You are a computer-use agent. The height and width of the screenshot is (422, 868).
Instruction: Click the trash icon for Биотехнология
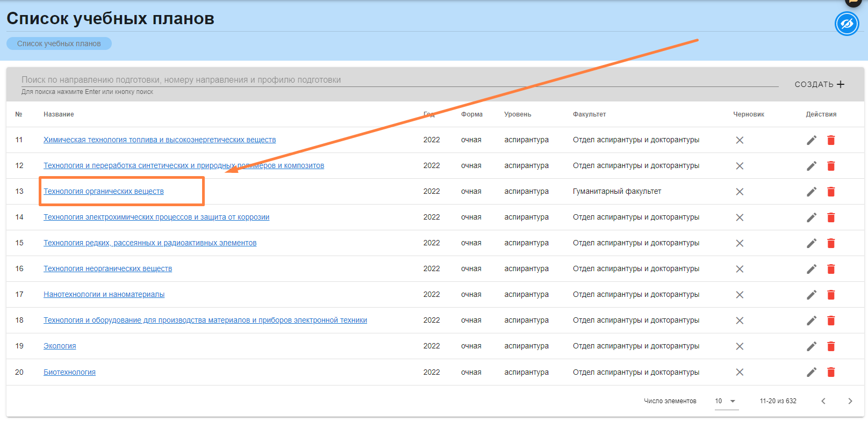pyautogui.click(x=831, y=372)
